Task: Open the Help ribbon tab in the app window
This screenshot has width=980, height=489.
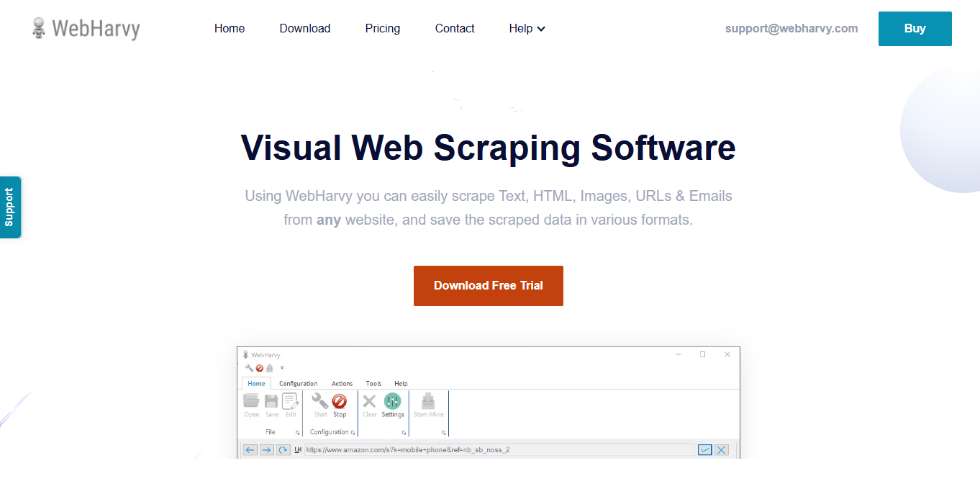Action: click(x=401, y=384)
